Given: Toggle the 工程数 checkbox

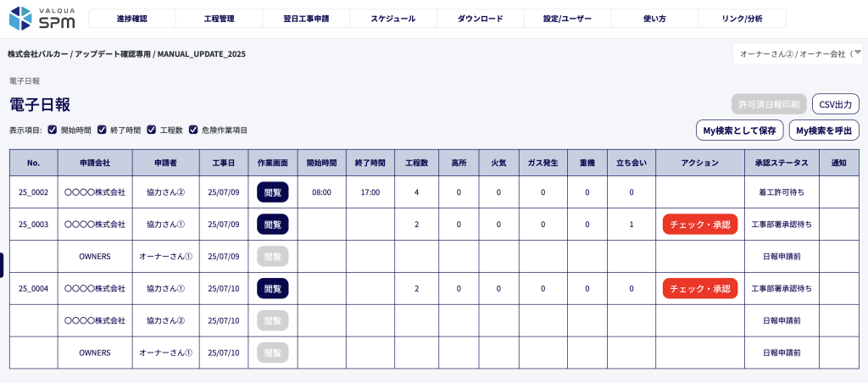Looking at the screenshot, I should pyautogui.click(x=151, y=130).
